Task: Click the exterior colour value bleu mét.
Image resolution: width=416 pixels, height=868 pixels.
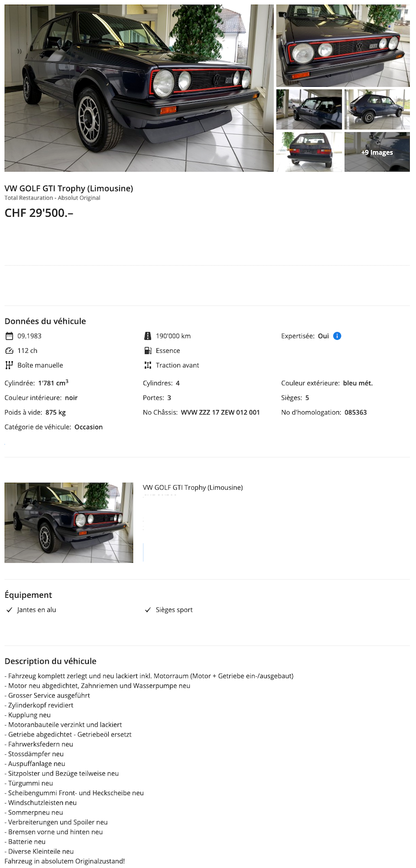Action: pos(358,383)
